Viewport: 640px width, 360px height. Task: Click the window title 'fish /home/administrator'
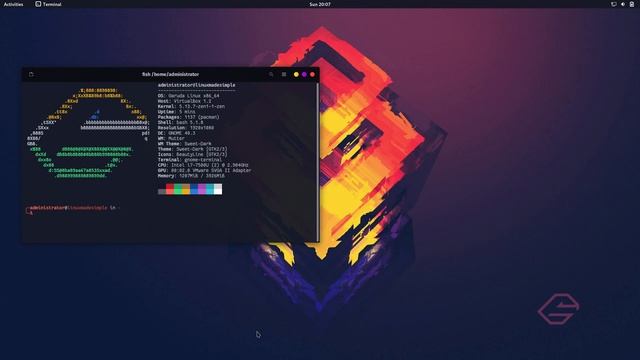171,74
